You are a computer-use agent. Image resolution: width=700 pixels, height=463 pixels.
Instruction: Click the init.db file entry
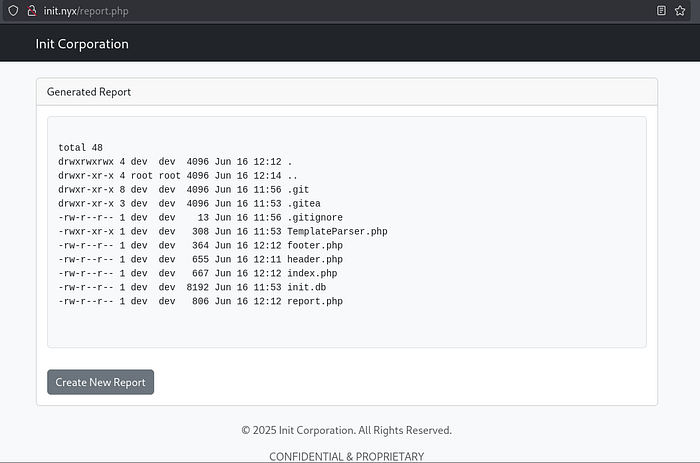307,287
